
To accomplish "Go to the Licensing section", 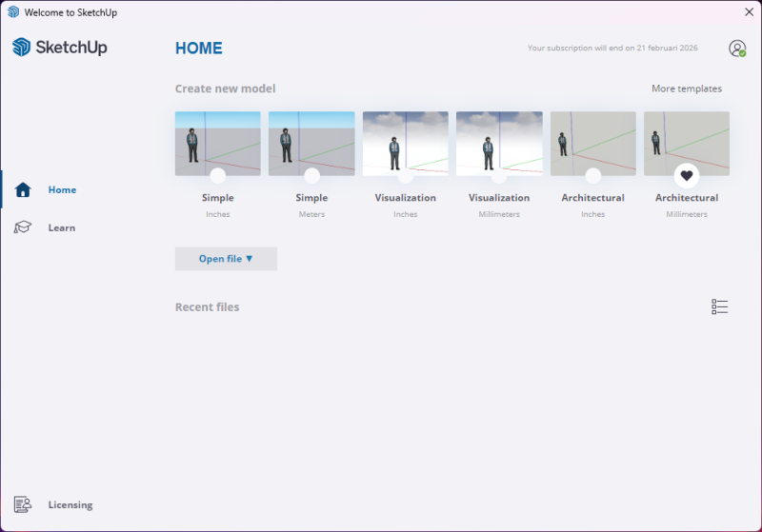I will click(70, 504).
